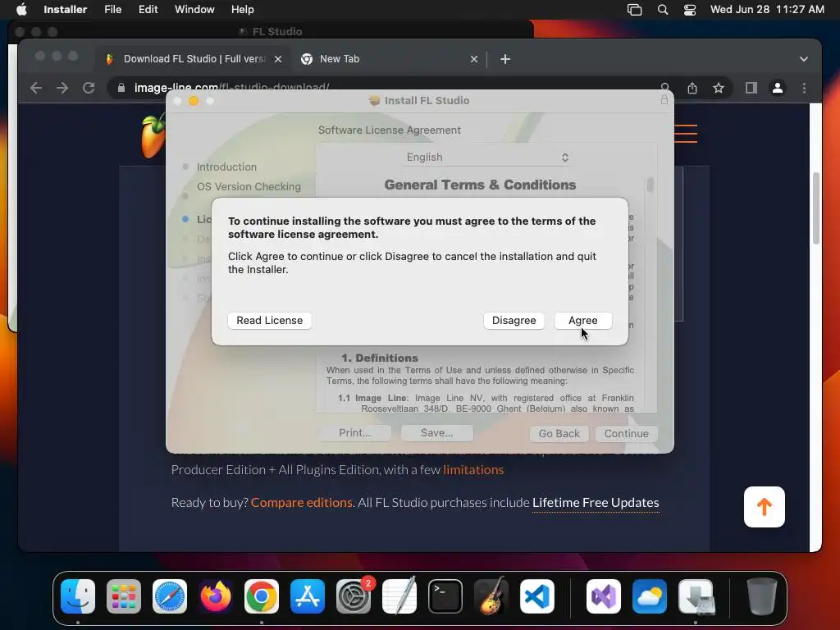Open Read License button
Screen dimensions: 840x630
click(269, 321)
